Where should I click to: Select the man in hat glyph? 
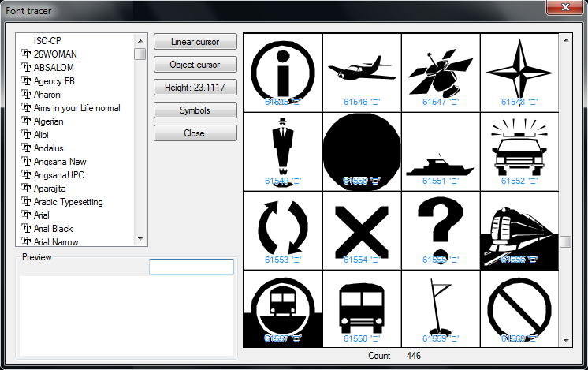(x=283, y=147)
